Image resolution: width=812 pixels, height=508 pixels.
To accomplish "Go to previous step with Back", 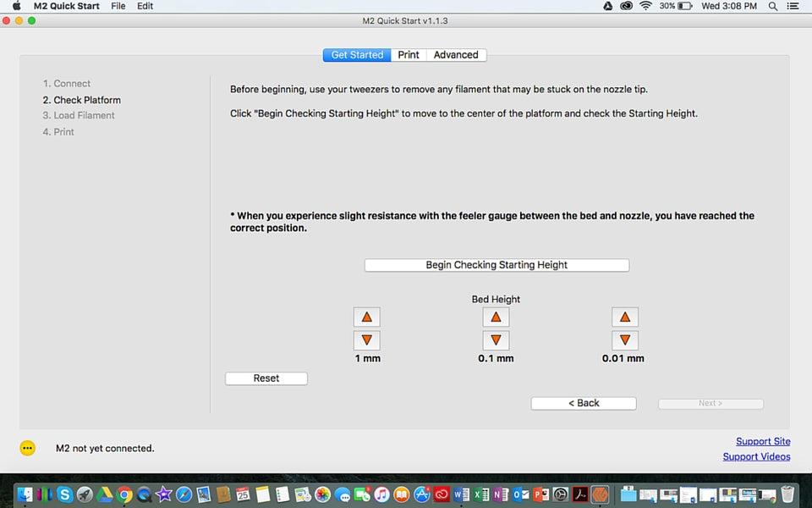I will (x=584, y=403).
